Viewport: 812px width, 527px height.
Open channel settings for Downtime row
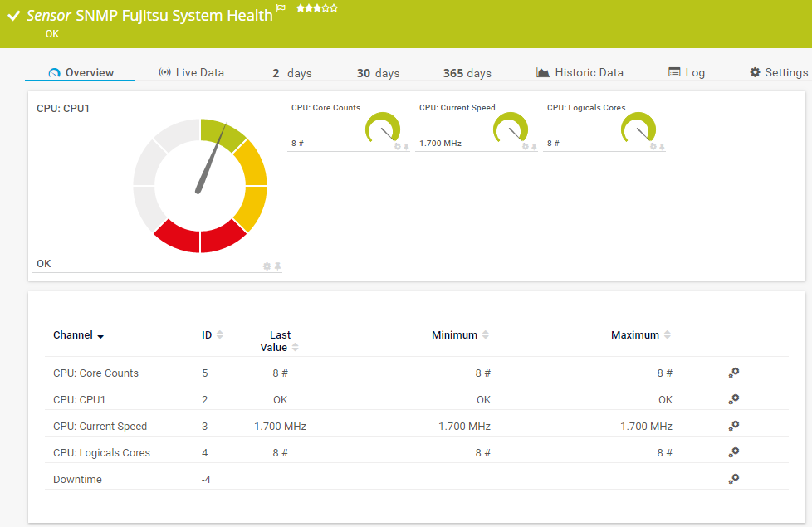pos(734,479)
